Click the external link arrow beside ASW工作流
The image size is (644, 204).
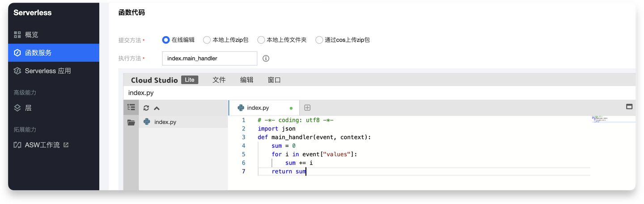[x=66, y=145]
